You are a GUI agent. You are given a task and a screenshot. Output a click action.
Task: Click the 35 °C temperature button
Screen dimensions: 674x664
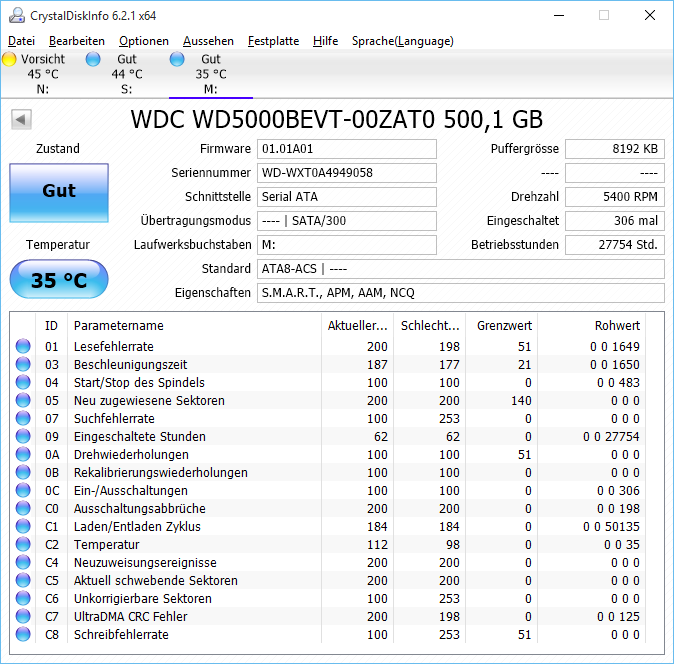(59, 279)
